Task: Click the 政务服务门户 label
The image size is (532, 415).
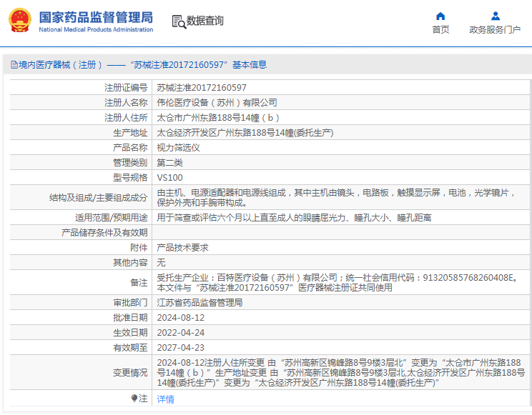Action: coord(495,30)
